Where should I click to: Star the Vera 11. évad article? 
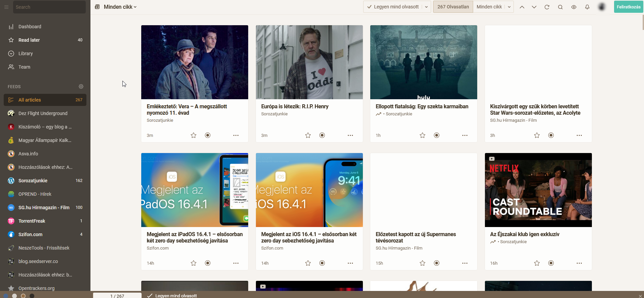coord(193,135)
